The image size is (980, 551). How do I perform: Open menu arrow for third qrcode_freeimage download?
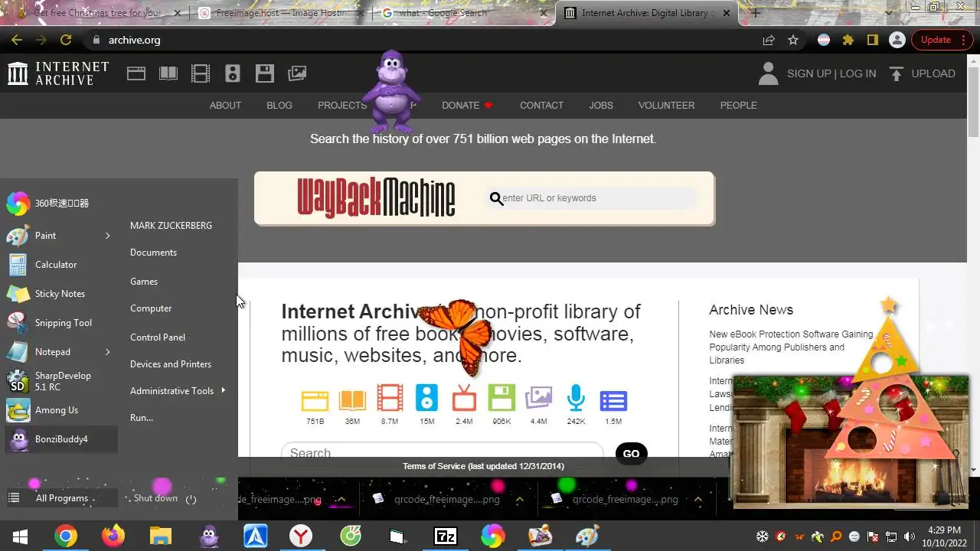coord(698,499)
